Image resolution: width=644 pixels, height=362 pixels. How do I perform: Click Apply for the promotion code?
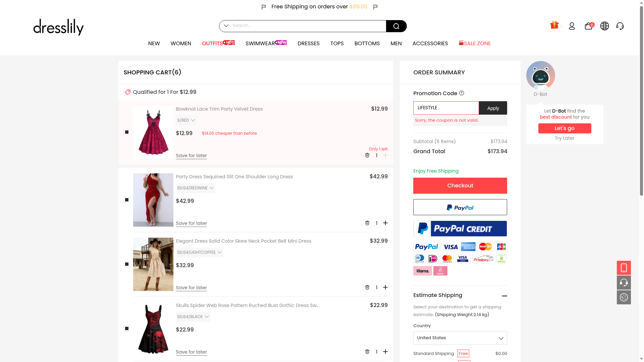pyautogui.click(x=493, y=108)
